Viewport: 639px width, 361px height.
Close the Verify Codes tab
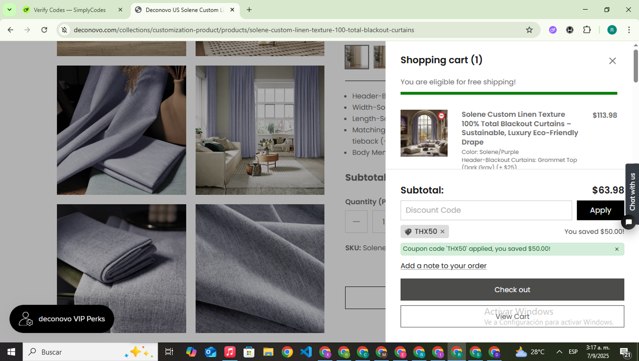120,10
